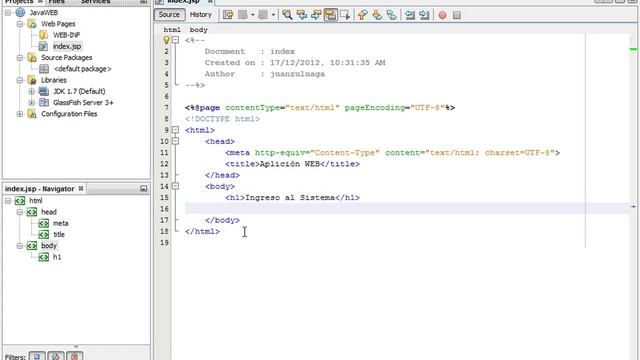Fold the html tag at line 9

pos(175,130)
